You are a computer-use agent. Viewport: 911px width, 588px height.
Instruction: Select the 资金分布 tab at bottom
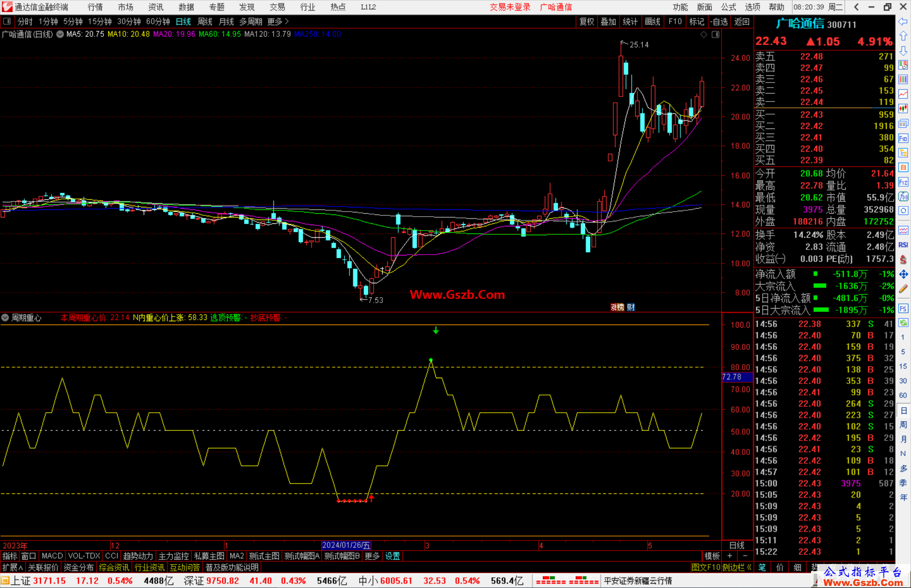(x=78, y=567)
